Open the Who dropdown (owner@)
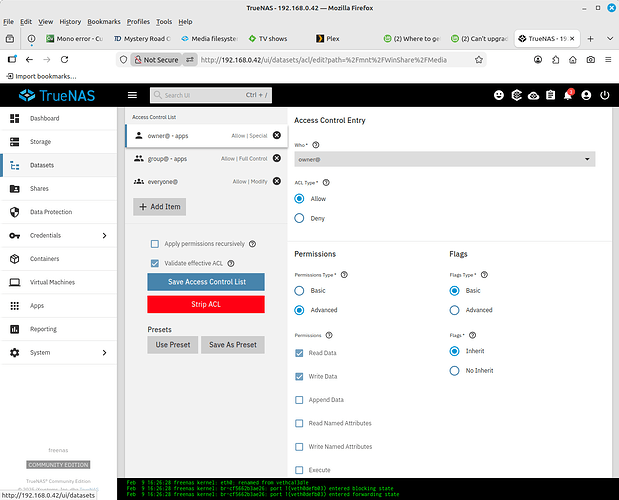 [445, 159]
